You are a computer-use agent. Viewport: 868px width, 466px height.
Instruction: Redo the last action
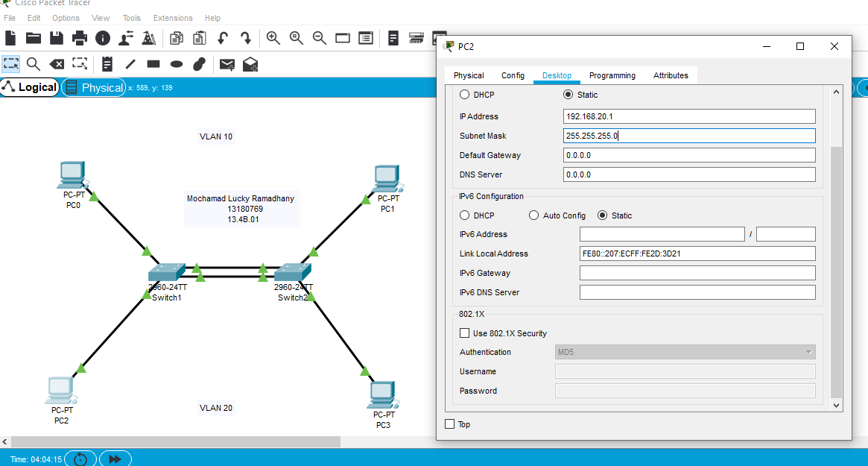(246, 38)
